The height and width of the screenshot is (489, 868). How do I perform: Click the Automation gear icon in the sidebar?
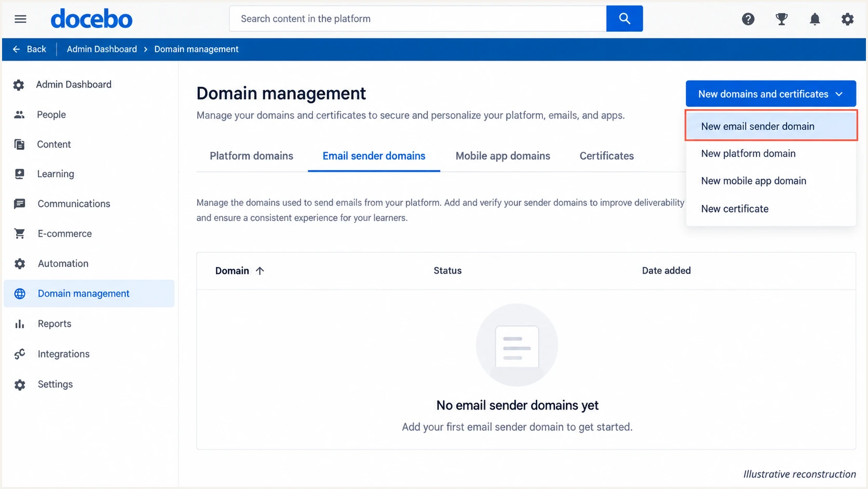pyautogui.click(x=19, y=263)
